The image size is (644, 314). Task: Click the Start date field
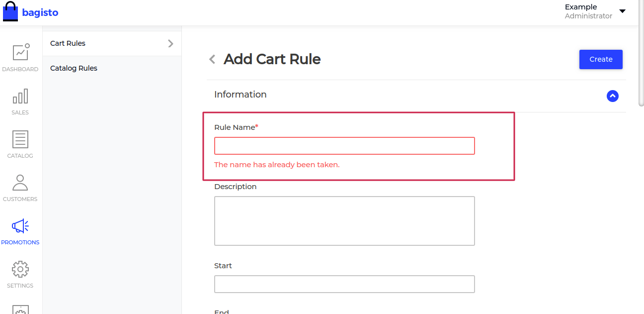tap(344, 284)
